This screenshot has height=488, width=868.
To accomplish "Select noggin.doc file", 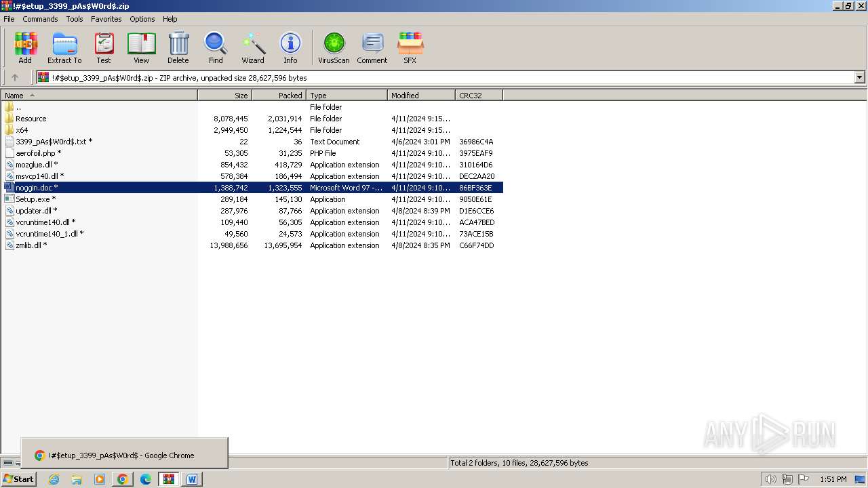I will [x=252, y=188].
